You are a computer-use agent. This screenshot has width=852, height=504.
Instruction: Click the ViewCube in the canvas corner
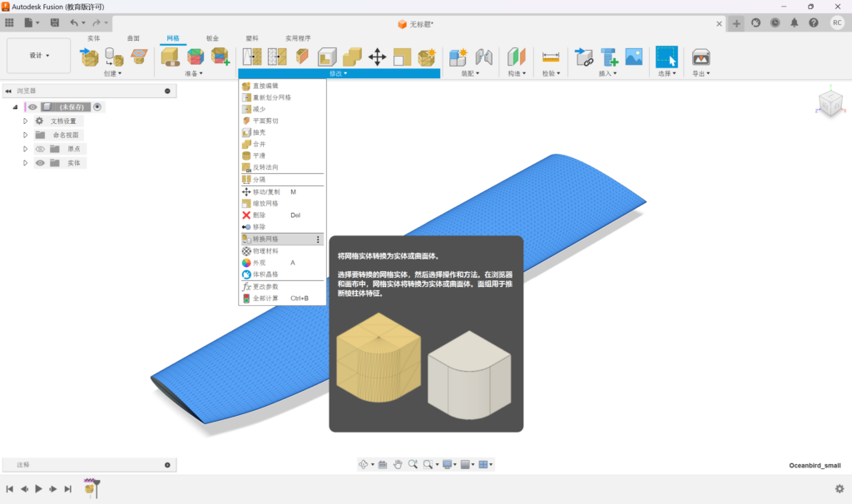pos(830,103)
